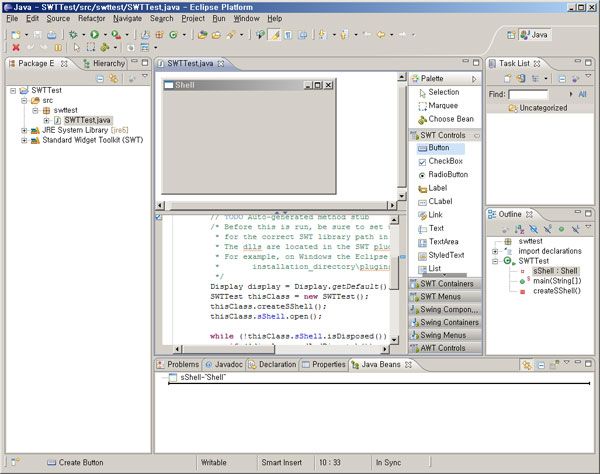Click the Choose Bean toolbar icon

[x=104, y=47]
